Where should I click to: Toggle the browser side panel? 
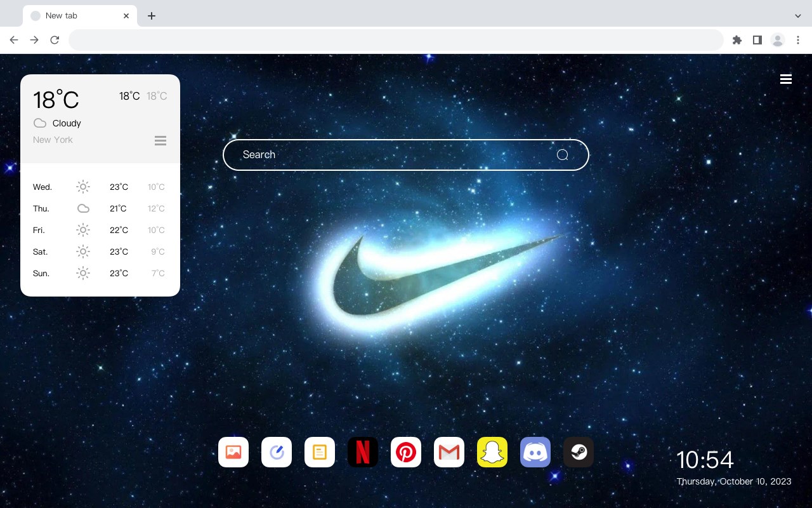pos(757,40)
